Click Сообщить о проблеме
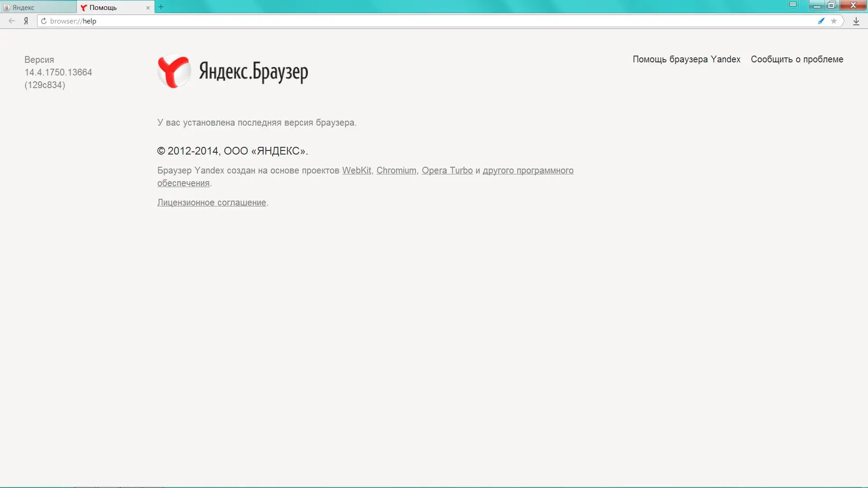Image resolution: width=868 pixels, height=488 pixels. click(797, 59)
